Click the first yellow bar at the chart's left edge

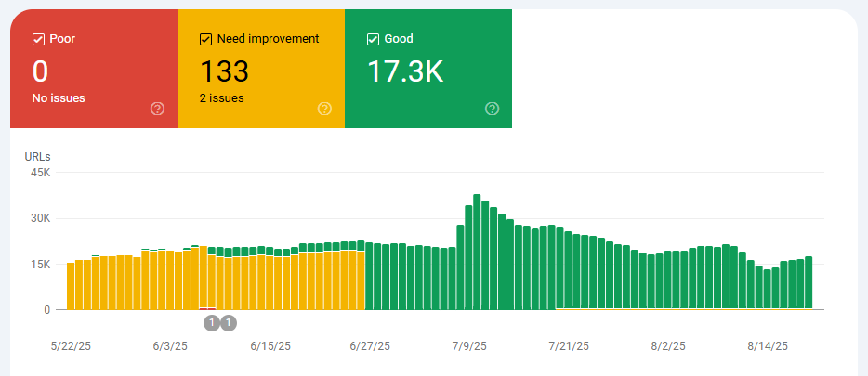(x=71, y=286)
